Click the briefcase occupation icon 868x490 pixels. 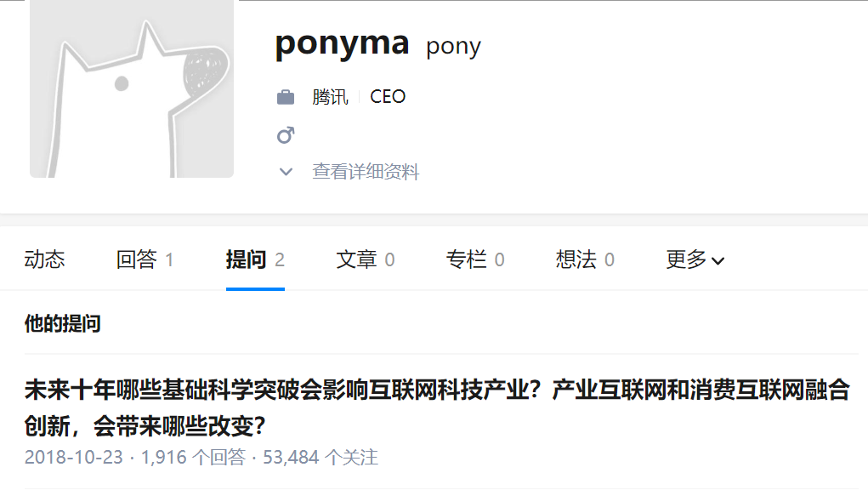[286, 95]
